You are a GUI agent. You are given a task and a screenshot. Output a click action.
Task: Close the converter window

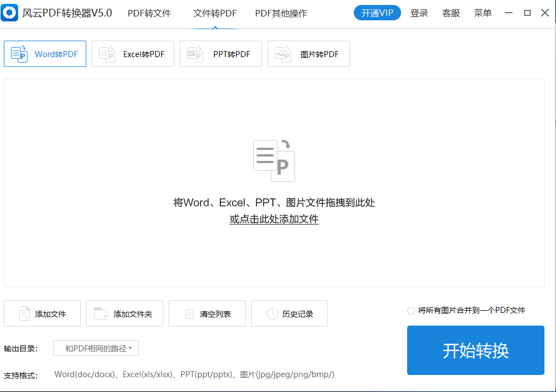pos(545,13)
